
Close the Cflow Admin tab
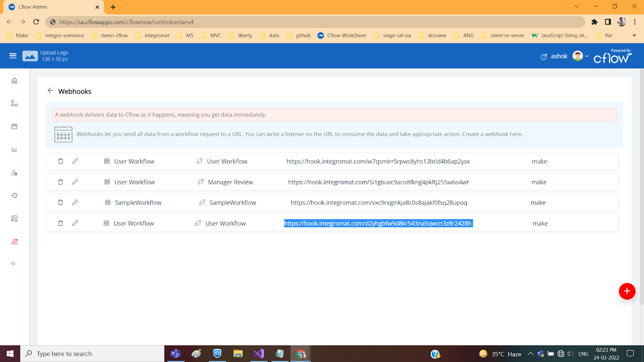pos(97,7)
